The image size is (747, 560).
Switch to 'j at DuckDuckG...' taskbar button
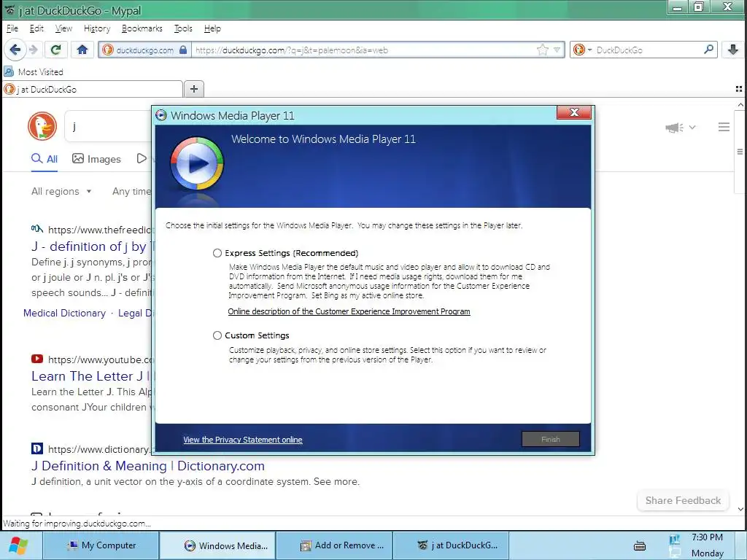451,545
